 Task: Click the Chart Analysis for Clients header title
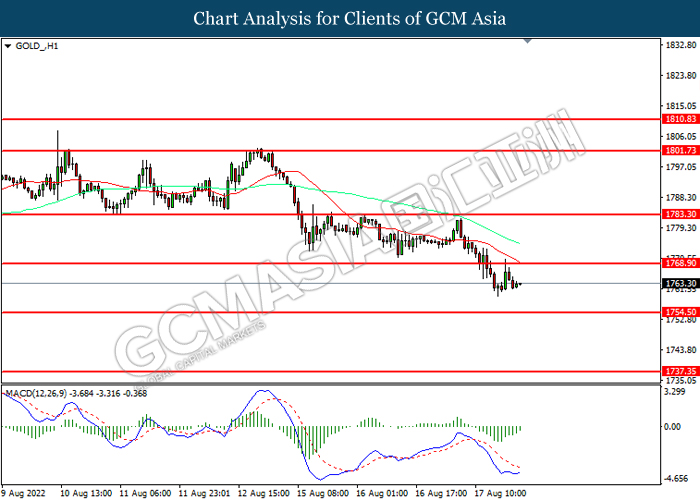pos(350,18)
